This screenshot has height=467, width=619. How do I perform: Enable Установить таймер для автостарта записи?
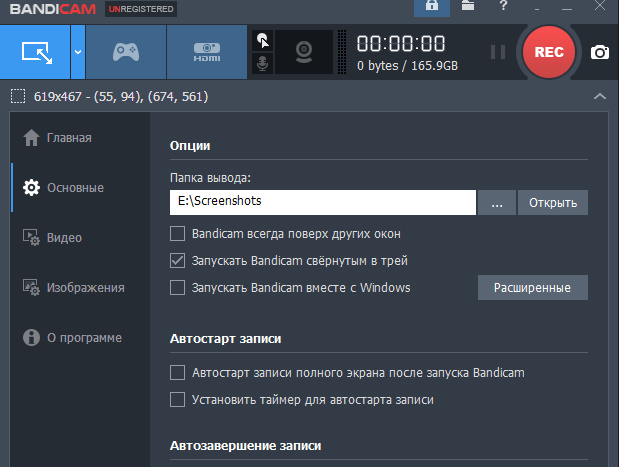(177, 399)
